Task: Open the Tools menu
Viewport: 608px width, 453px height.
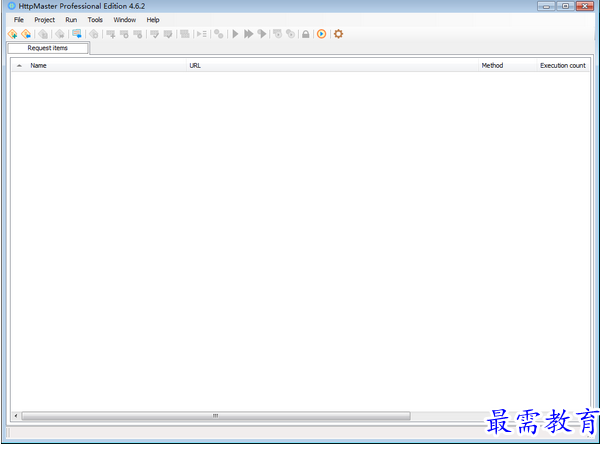Action: click(95, 20)
